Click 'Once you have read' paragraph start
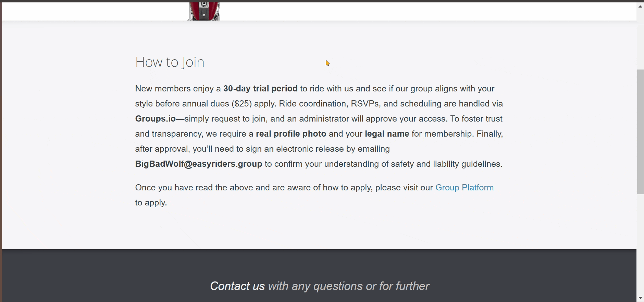 (164, 188)
